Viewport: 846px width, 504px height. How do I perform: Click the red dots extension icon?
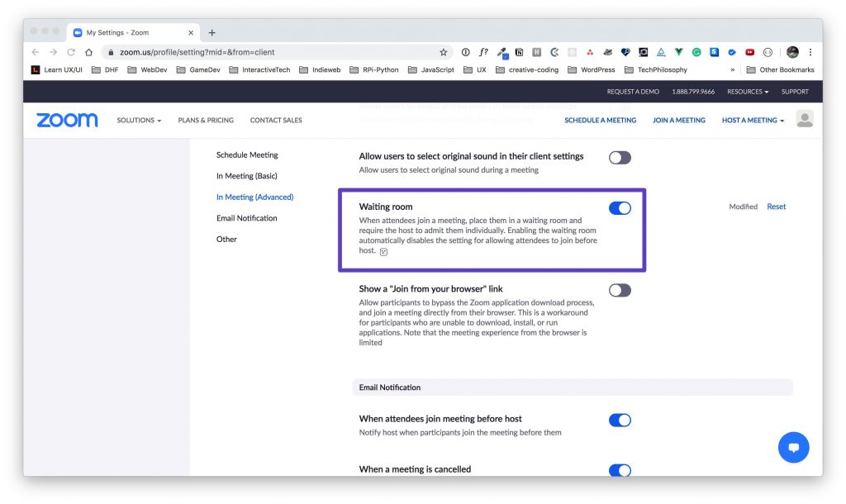tap(590, 52)
